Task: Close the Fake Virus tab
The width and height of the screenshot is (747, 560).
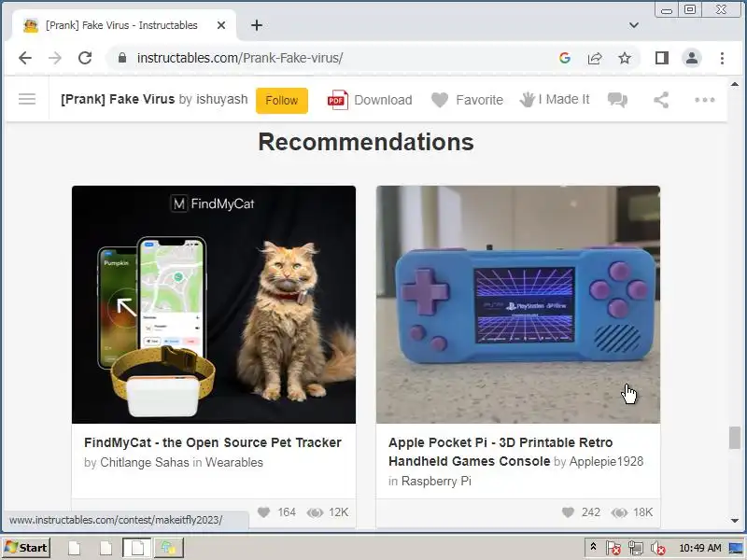Action: (221, 25)
